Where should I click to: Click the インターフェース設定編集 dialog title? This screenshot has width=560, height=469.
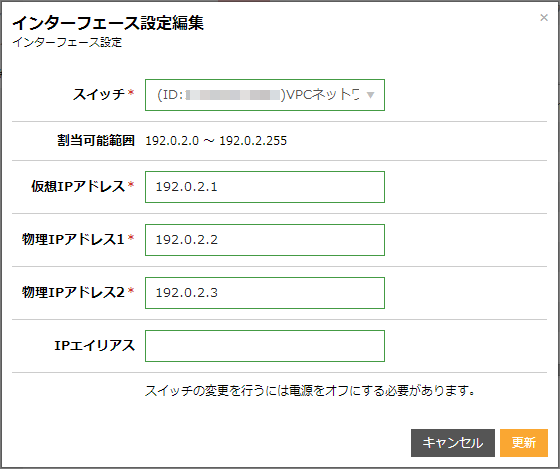pos(108,23)
